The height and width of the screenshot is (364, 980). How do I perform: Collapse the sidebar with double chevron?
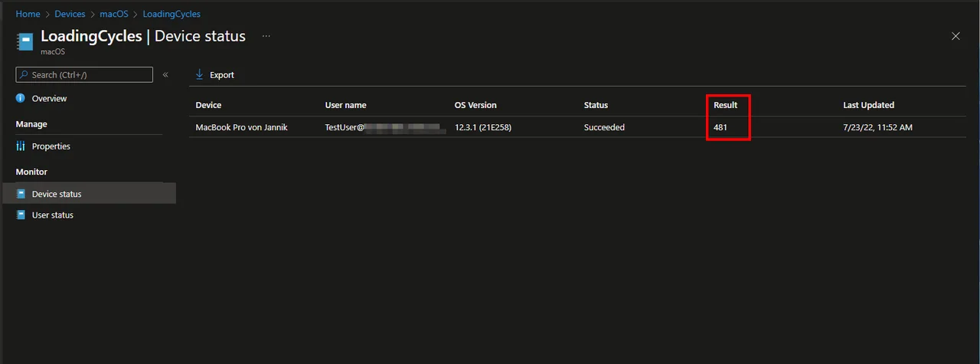[x=165, y=74]
